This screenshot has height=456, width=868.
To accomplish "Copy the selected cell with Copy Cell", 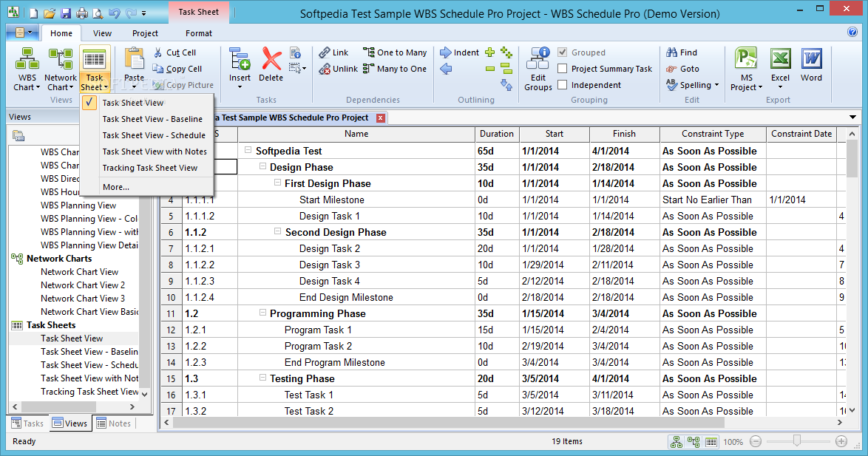I will click(177, 69).
